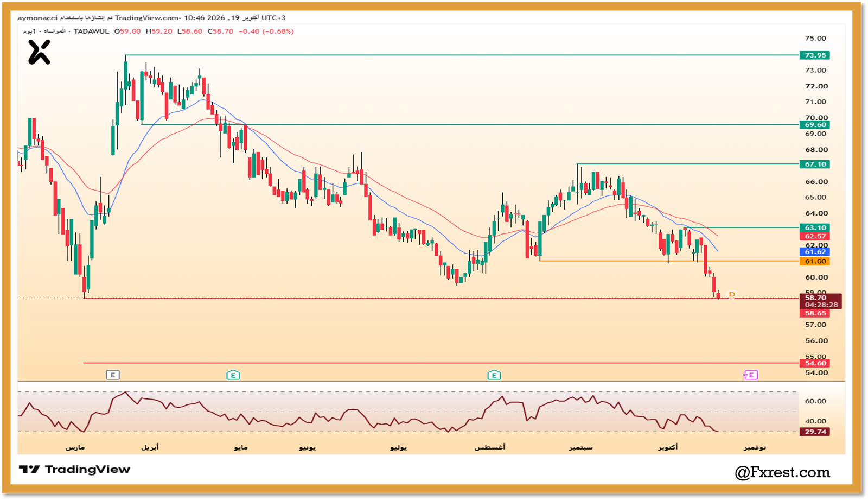Open the green E earnings marker above مايو
The width and height of the screenshot is (868, 500).
[x=233, y=375]
